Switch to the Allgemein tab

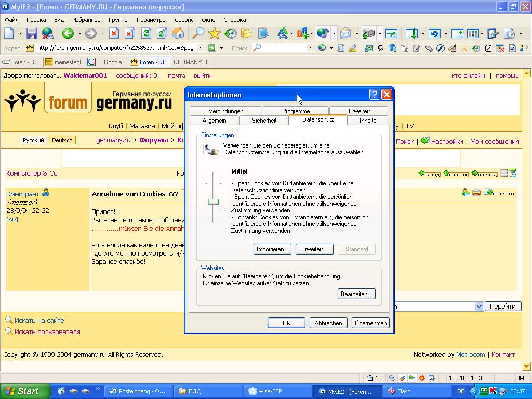pos(214,120)
